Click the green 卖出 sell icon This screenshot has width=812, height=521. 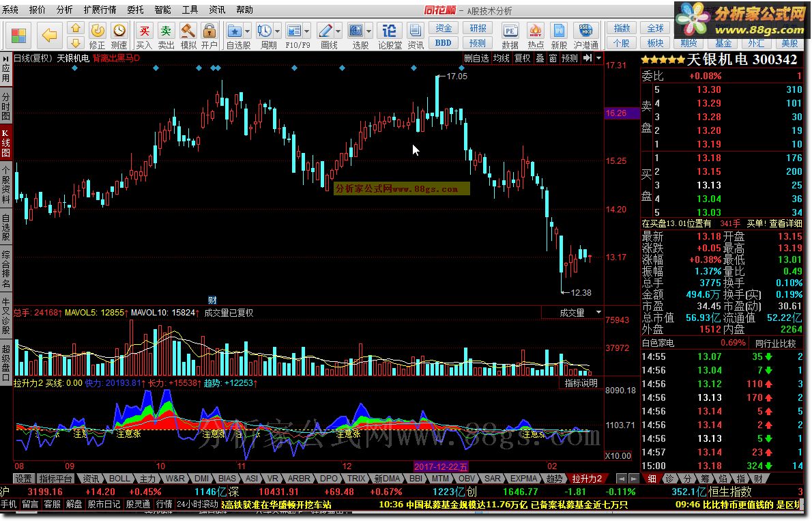click(x=166, y=31)
